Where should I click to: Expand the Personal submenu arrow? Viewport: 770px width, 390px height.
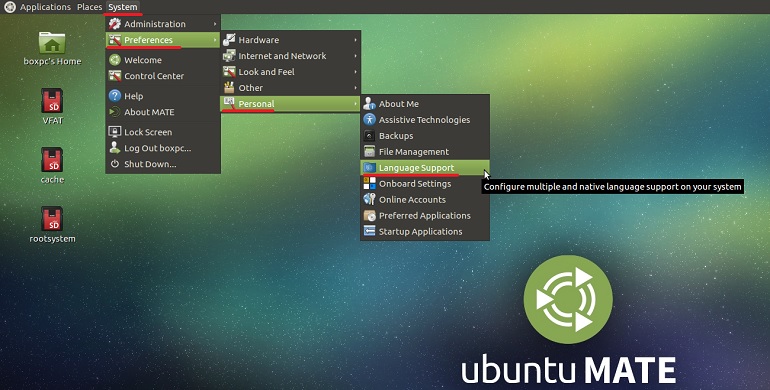point(356,104)
